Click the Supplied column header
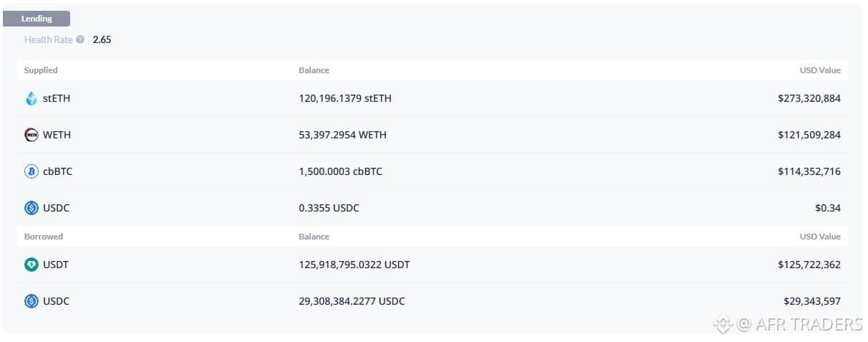The height and width of the screenshot is (342, 868). point(41,70)
